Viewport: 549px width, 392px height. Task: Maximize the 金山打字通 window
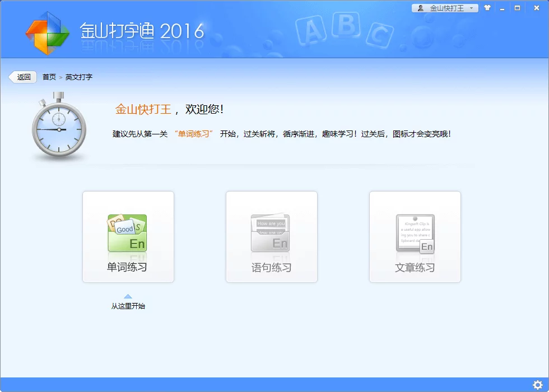click(x=518, y=8)
